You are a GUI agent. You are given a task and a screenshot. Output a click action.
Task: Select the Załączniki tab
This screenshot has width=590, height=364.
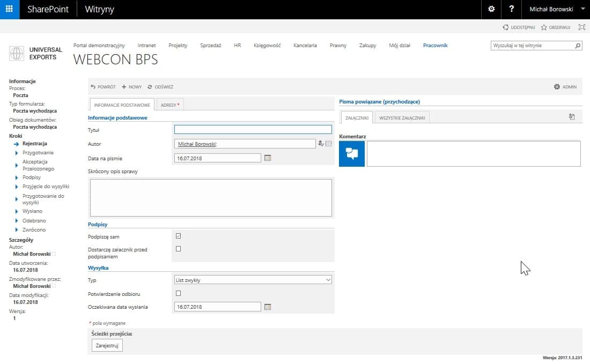coord(357,118)
